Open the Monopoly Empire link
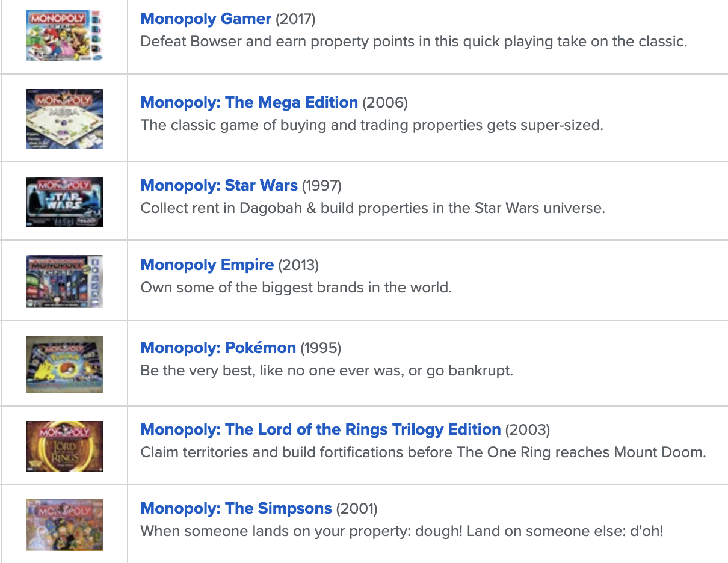The image size is (728, 563). (207, 265)
